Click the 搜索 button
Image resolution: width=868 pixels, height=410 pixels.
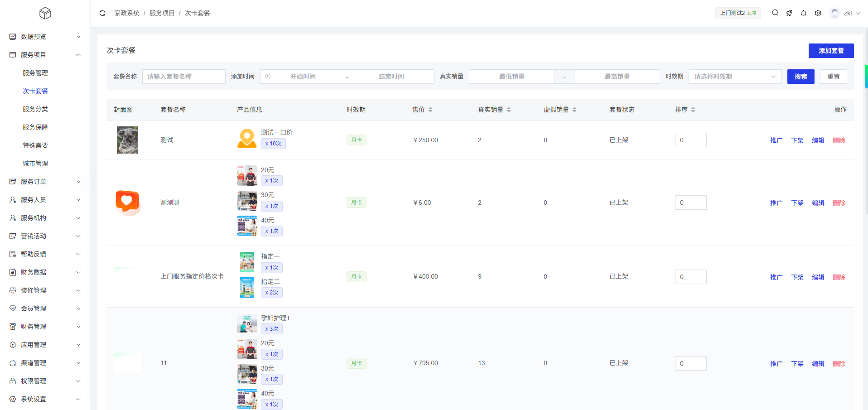coord(800,77)
